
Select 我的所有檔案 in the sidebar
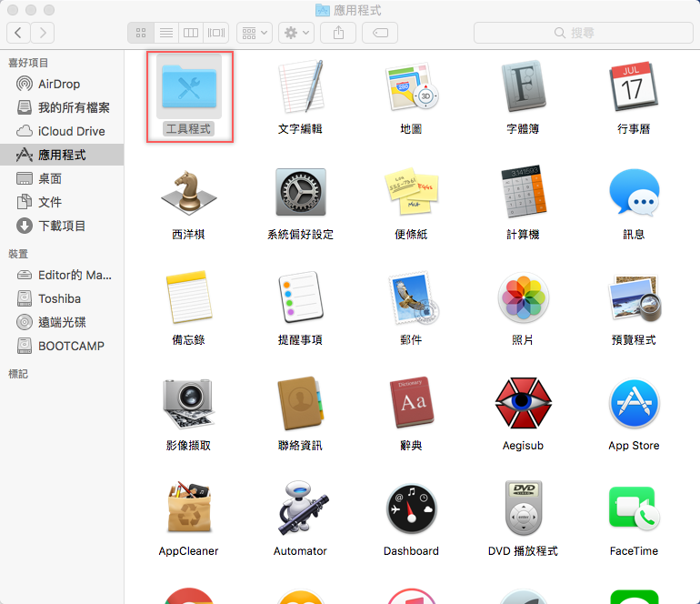62,107
